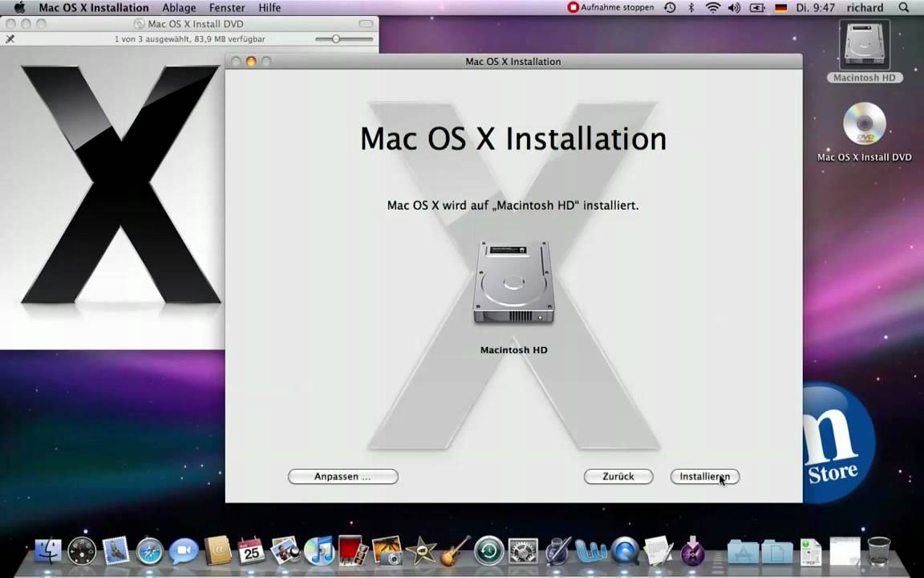Open System Preferences gear icon

(x=523, y=552)
